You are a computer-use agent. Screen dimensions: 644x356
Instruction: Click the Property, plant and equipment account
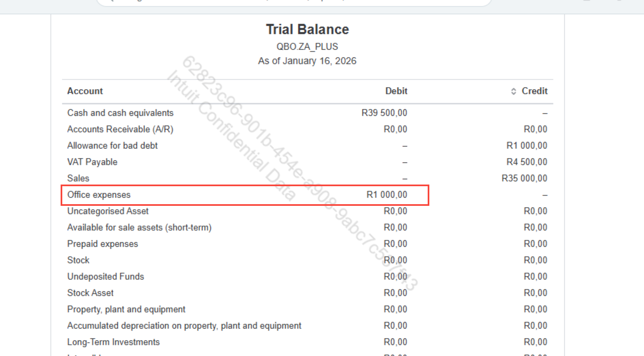click(126, 309)
